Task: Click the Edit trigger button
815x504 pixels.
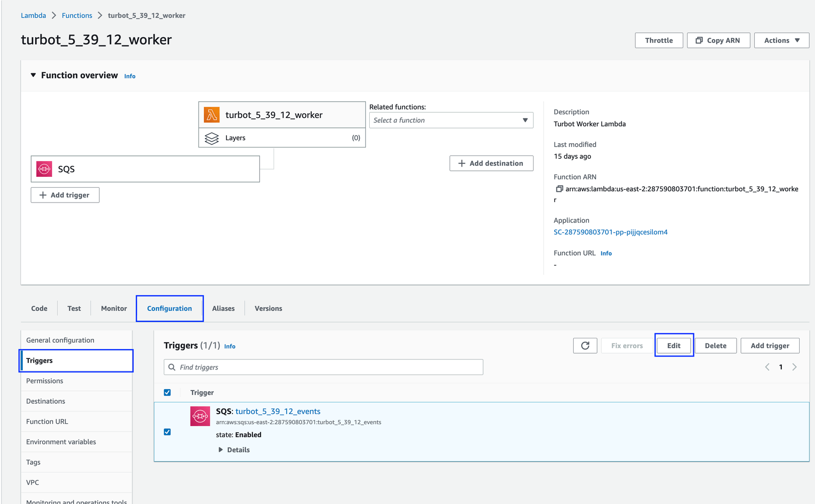Action: click(674, 346)
